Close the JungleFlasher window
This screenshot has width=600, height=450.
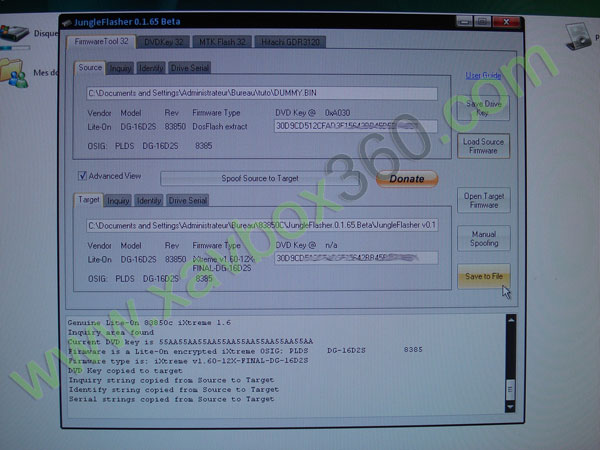tap(506, 22)
